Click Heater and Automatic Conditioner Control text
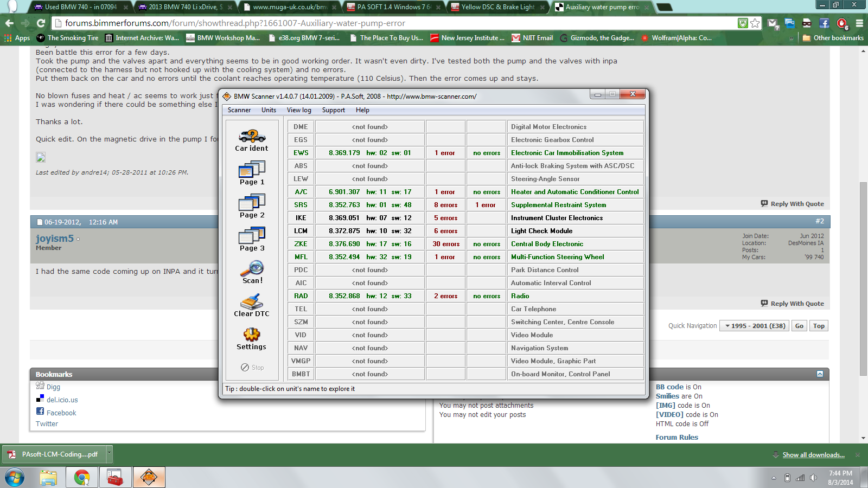The image size is (868, 488). pos(575,192)
